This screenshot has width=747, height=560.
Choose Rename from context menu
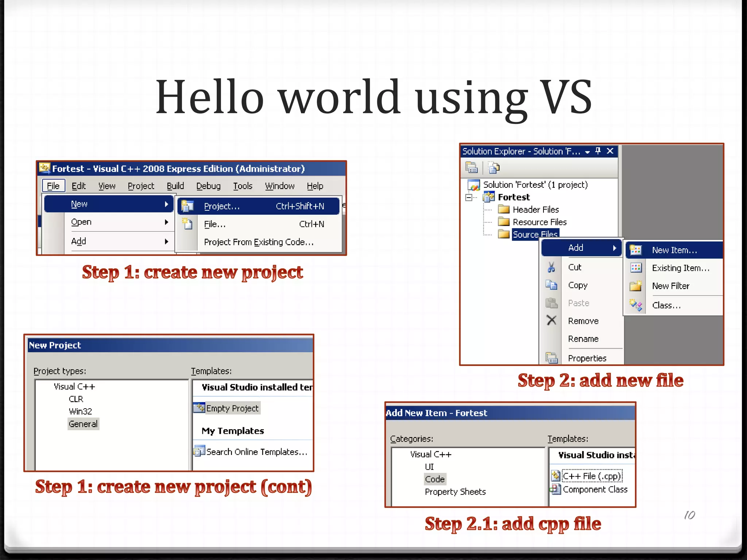tap(583, 339)
